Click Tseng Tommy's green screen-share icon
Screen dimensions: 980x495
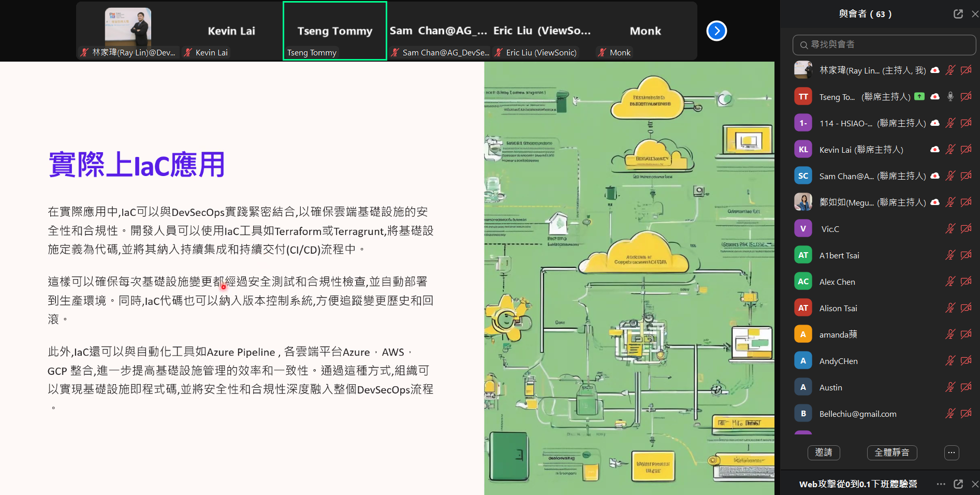tap(919, 96)
